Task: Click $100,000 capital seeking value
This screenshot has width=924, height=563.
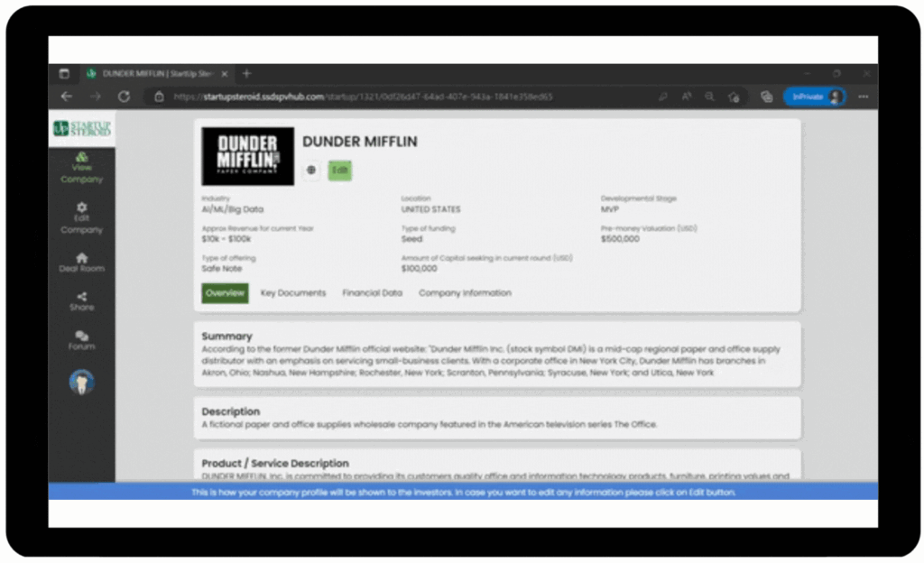Action: pyautogui.click(x=420, y=269)
